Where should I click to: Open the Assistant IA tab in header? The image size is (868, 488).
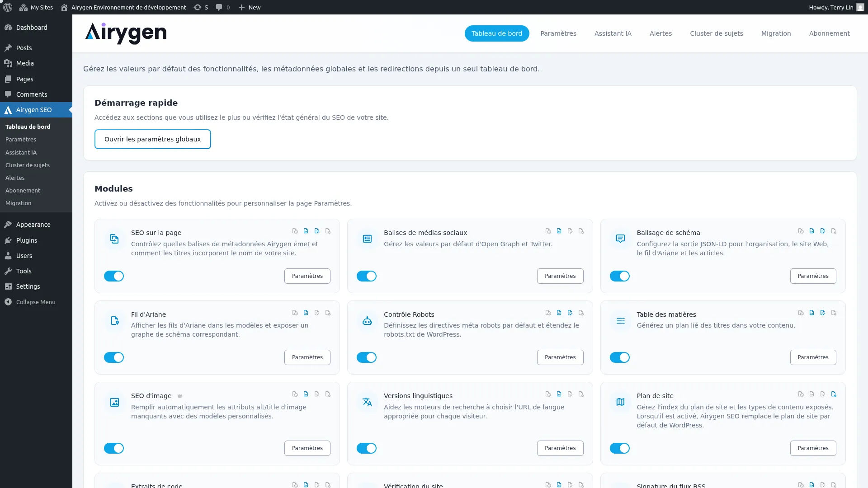(x=613, y=33)
